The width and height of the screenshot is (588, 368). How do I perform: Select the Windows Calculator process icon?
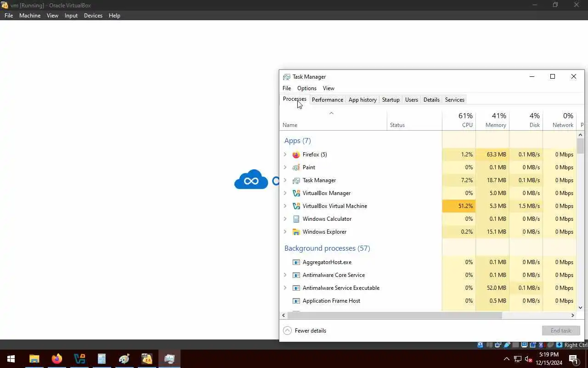tap(296, 219)
